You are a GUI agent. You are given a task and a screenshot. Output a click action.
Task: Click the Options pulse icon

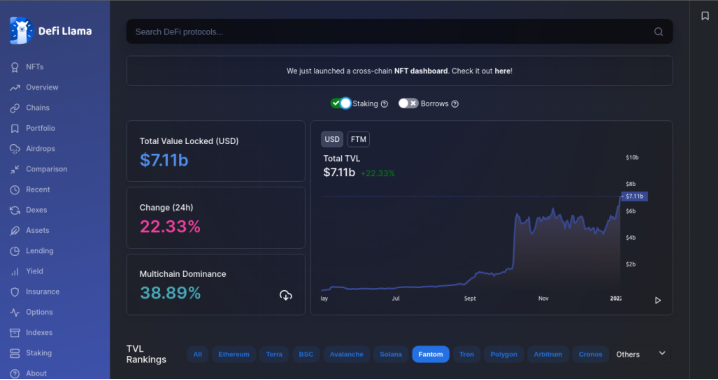[15, 312]
